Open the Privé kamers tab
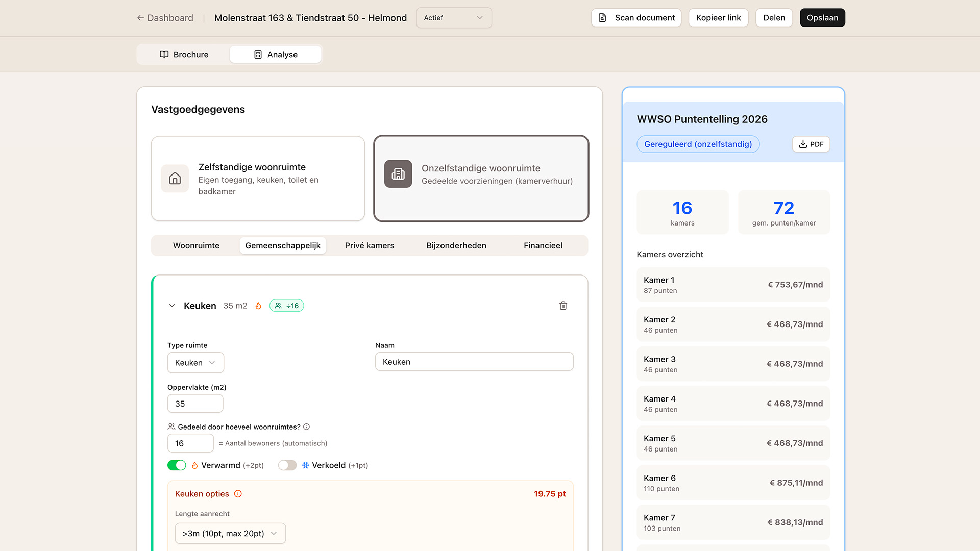980x551 pixels. pyautogui.click(x=370, y=245)
